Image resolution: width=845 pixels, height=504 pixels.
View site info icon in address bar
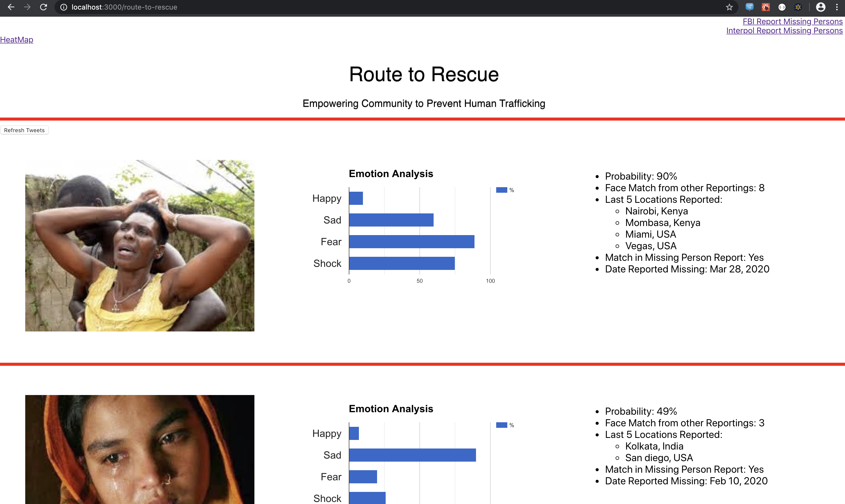[x=64, y=7]
